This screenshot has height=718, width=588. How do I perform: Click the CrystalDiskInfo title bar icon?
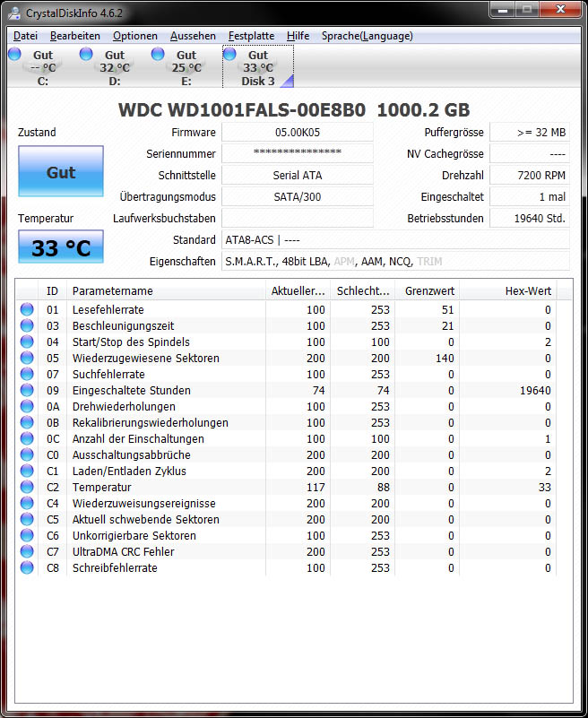point(13,13)
